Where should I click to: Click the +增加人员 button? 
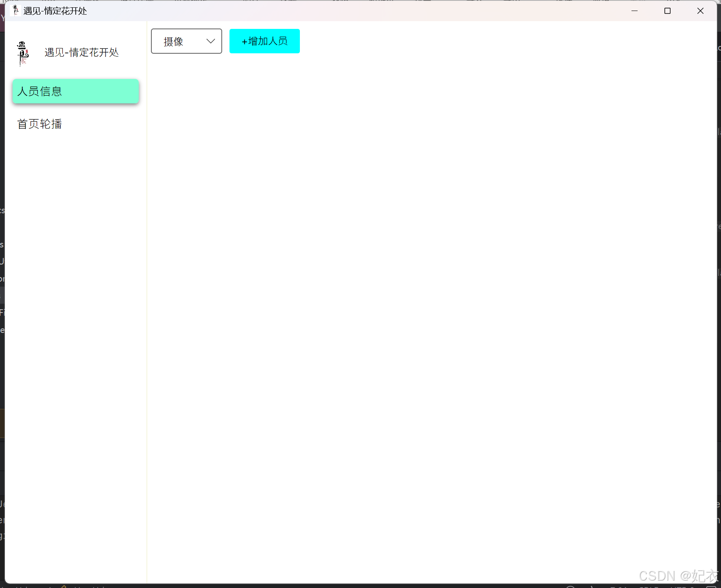tap(264, 41)
